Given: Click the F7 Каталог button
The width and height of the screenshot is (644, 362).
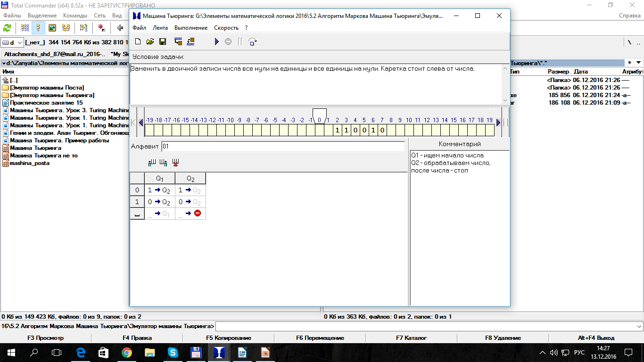Looking at the screenshot, I should coord(412,338).
